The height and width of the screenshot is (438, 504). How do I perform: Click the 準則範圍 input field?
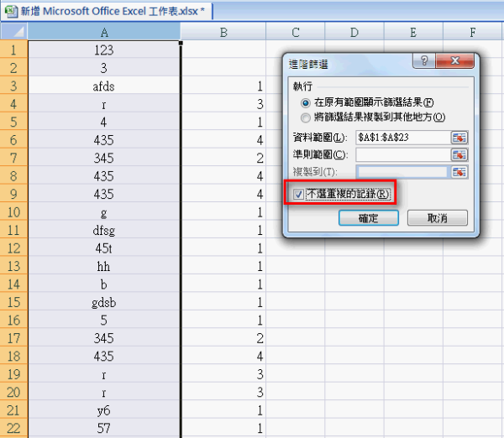coord(403,154)
